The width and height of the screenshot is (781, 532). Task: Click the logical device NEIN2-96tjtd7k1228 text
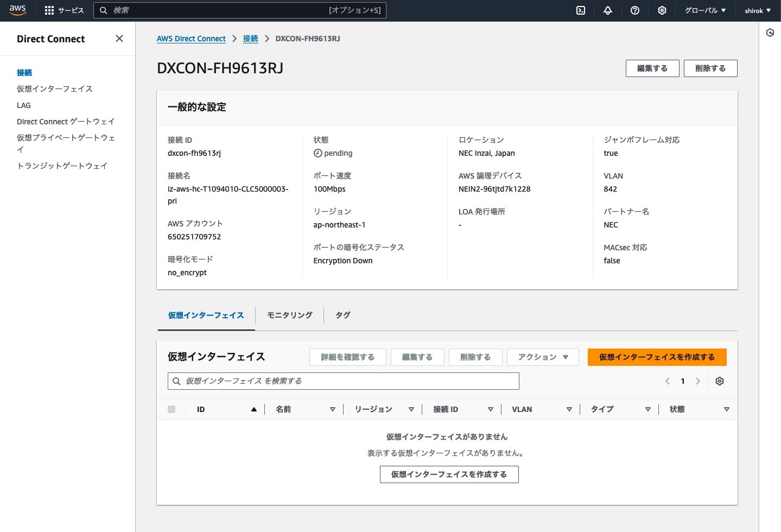tap(494, 189)
